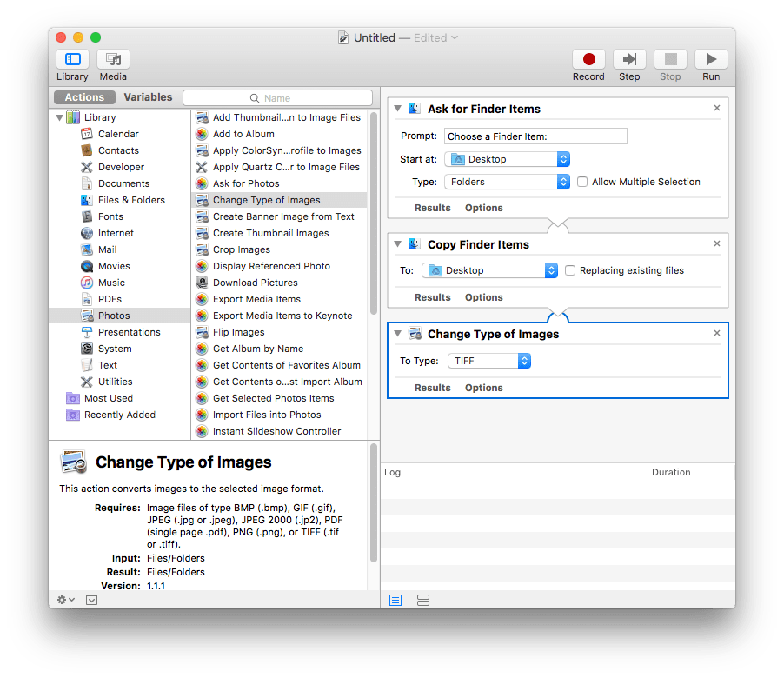
Task: Select the Utilities library category
Action: (115, 382)
